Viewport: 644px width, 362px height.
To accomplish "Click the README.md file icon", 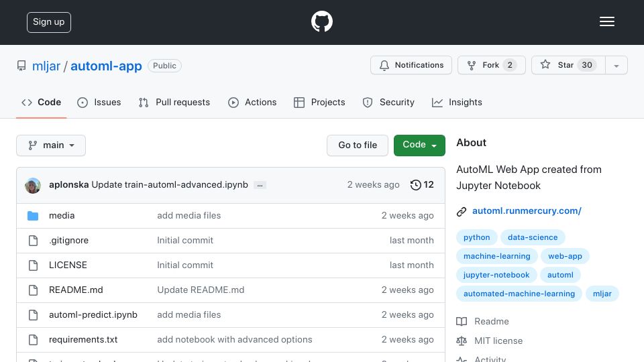I will coord(34,290).
